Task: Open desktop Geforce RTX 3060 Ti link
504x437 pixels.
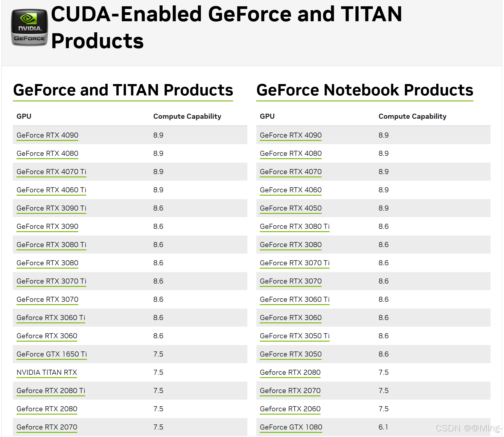Action: [x=51, y=318]
